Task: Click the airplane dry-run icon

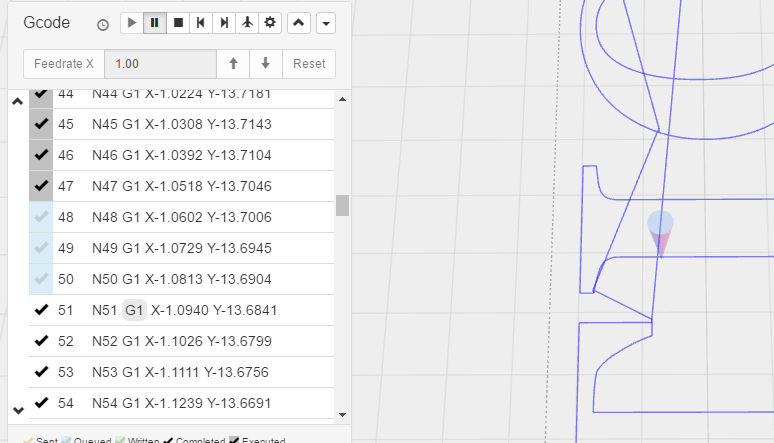Action: [247, 23]
